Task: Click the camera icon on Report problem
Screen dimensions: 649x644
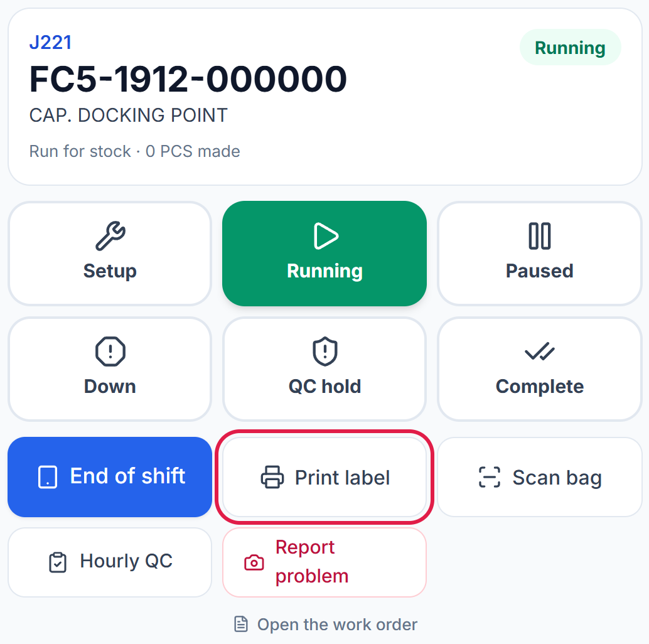Action: tap(254, 562)
